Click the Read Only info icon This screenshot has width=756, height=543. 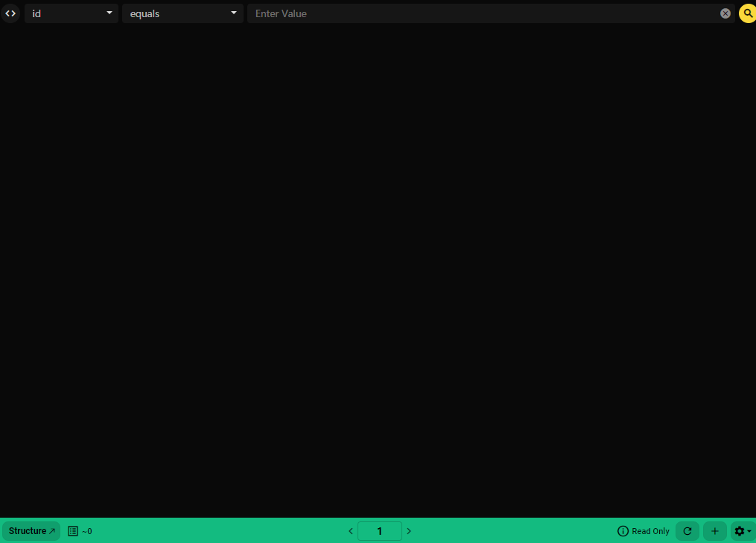click(x=622, y=530)
